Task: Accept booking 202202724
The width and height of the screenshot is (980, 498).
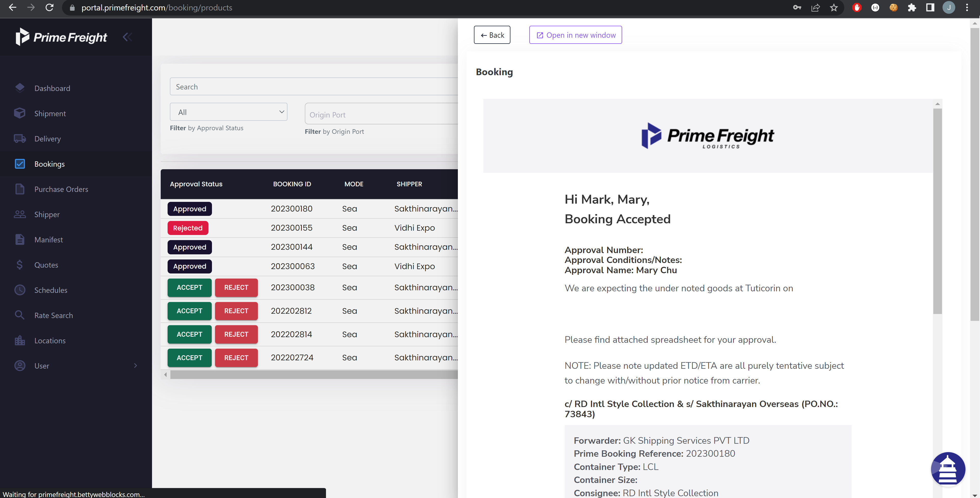Action: (190, 358)
